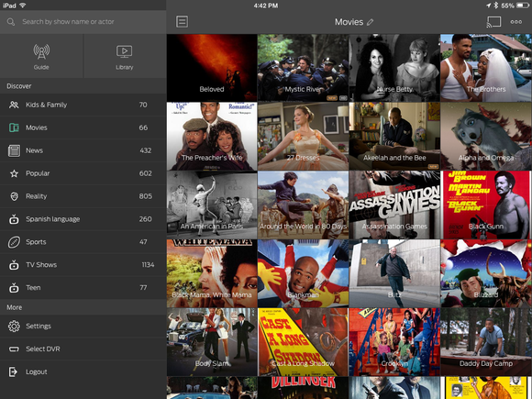Tap the battery indicator in status bar
Screen dimensions: 532x399
[x=522, y=6]
